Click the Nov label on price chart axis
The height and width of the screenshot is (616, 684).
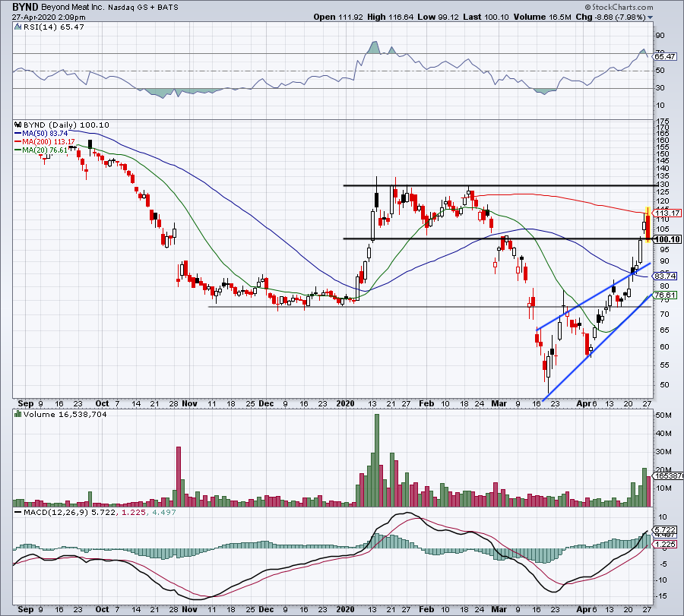tap(189, 403)
